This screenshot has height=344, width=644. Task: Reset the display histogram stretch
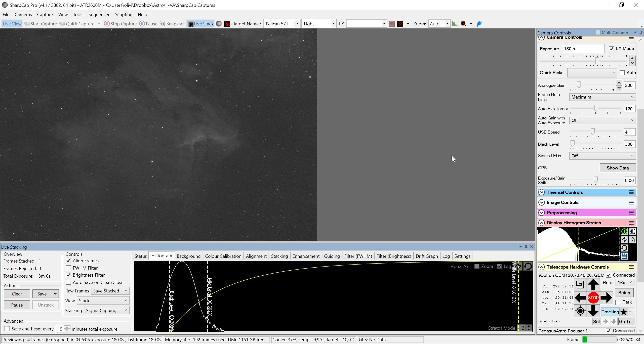624,248
